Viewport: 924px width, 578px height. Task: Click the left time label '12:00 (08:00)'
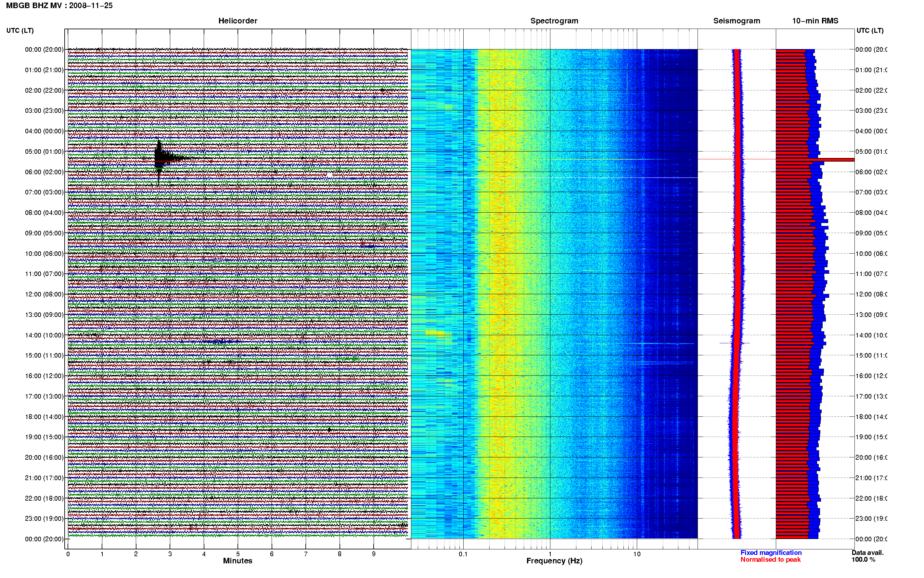[44, 294]
